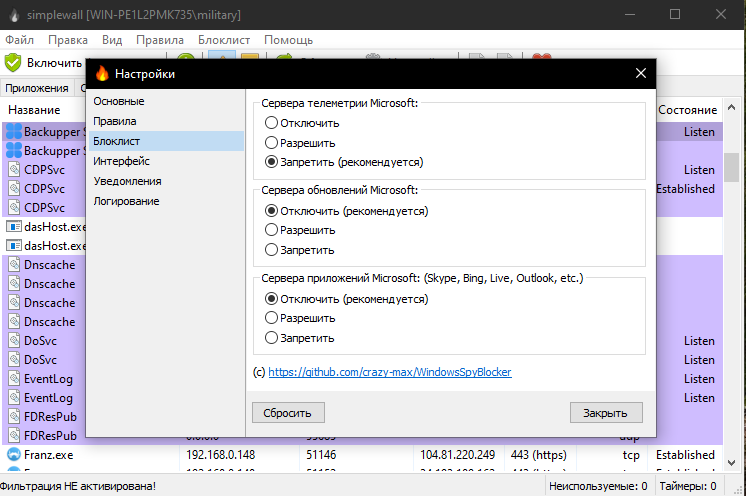The width and height of the screenshot is (746, 496).
Task: Click the green shield Включить button
Action: pos(44,63)
